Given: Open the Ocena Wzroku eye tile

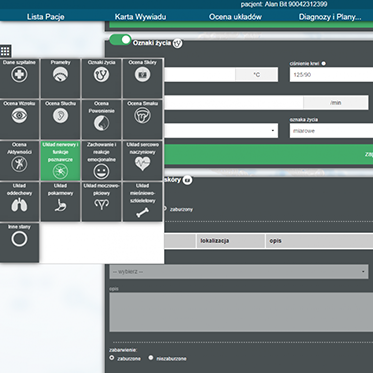Looking at the screenshot, I should point(19,119).
